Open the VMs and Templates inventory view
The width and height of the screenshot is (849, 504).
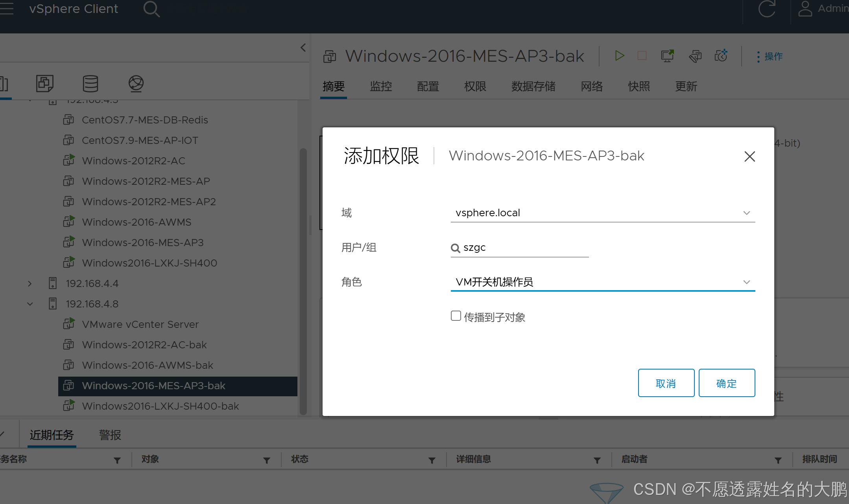point(44,83)
